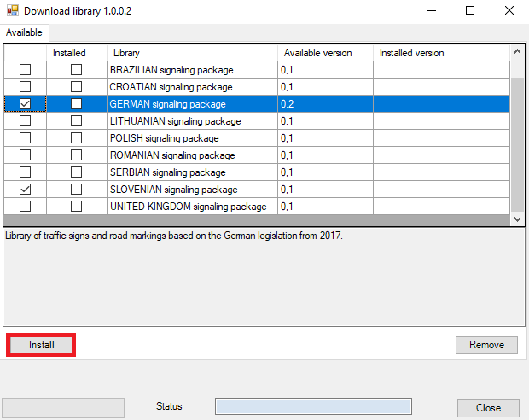Check the BRAZILIAN signaling package selection checkbox

point(26,70)
